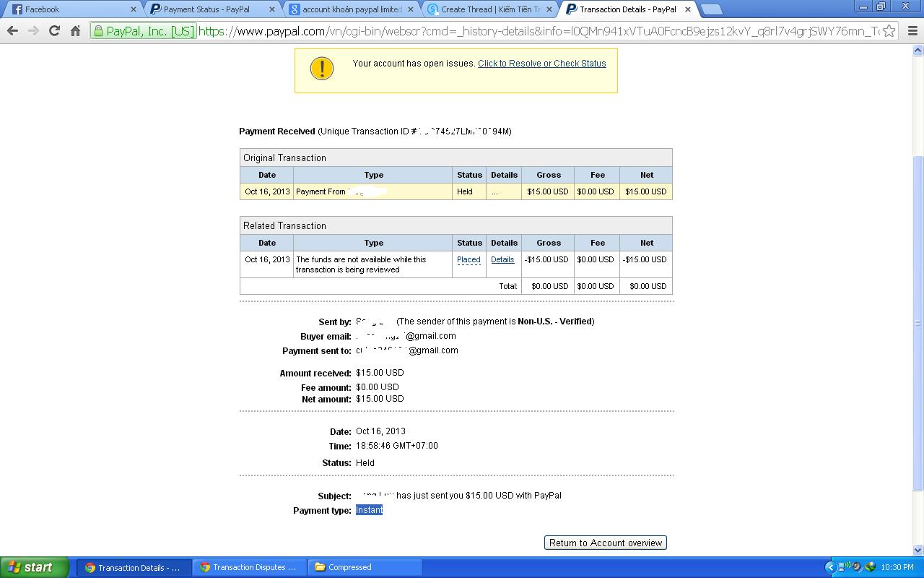Click 'The funds are not available' text
The image size is (924, 578).
pos(361,264)
